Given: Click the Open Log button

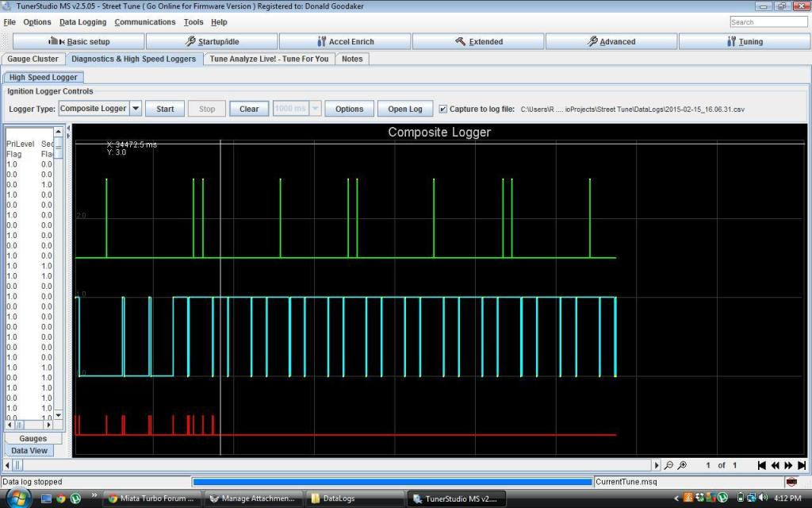Looking at the screenshot, I should click(x=405, y=109).
